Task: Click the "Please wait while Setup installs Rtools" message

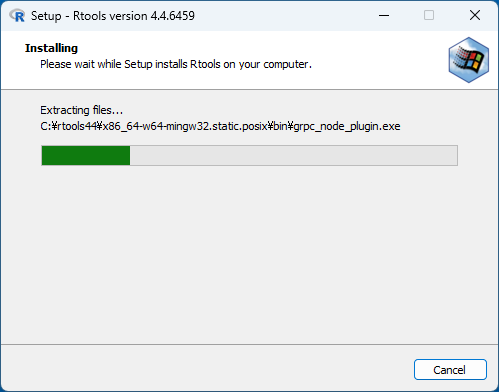Action: (x=176, y=64)
